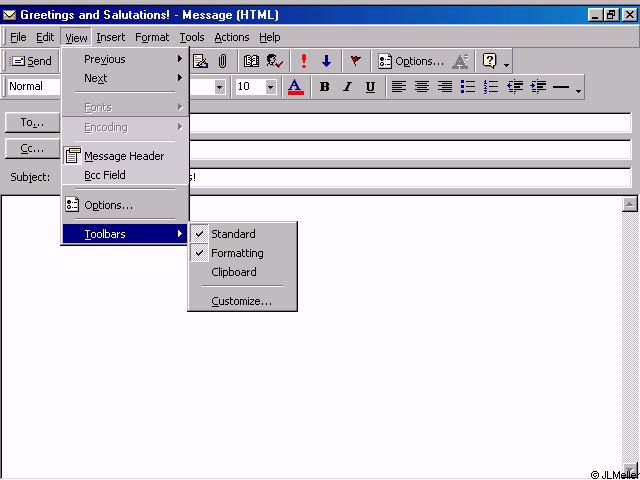Click the paperclip Insert File icon
640x480 pixels.
(x=222, y=61)
